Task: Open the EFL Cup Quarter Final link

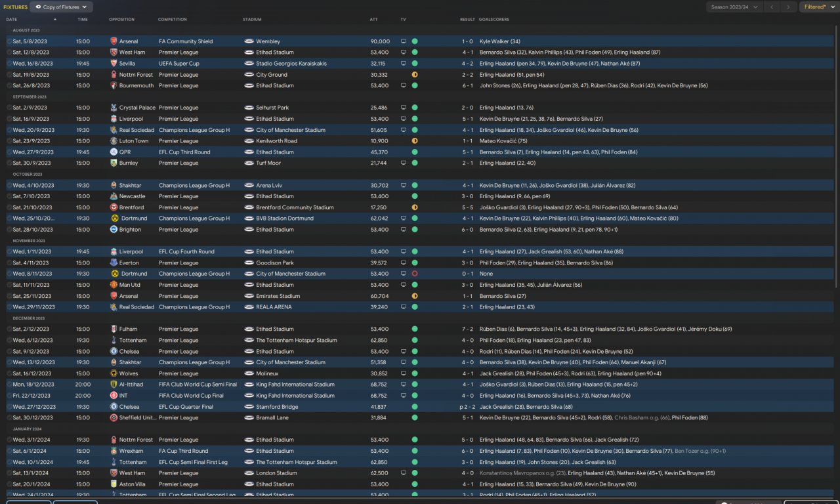Action: click(x=186, y=407)
